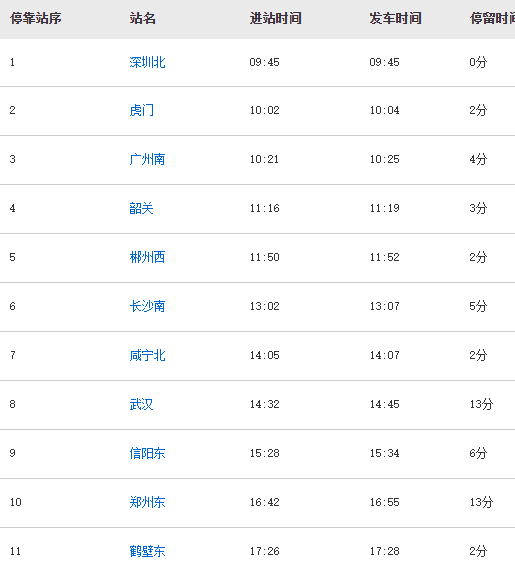Open the 咸宁北 station link
This screenshot has width=515, height=574.
tap(147, 355)
